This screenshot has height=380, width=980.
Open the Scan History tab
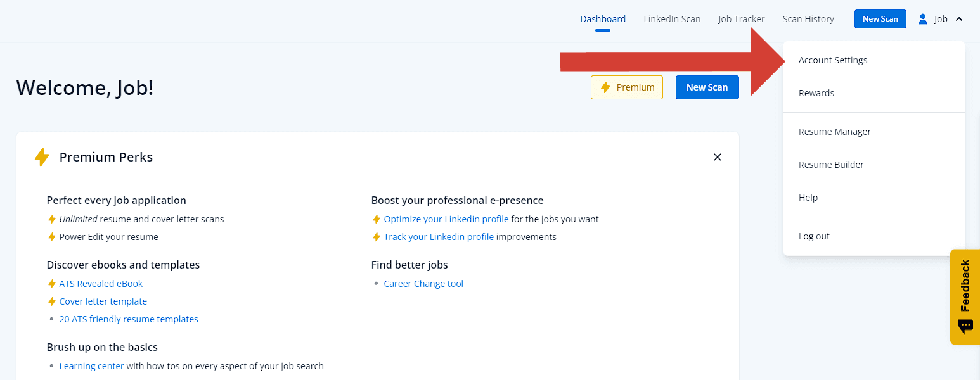[808, 19]
